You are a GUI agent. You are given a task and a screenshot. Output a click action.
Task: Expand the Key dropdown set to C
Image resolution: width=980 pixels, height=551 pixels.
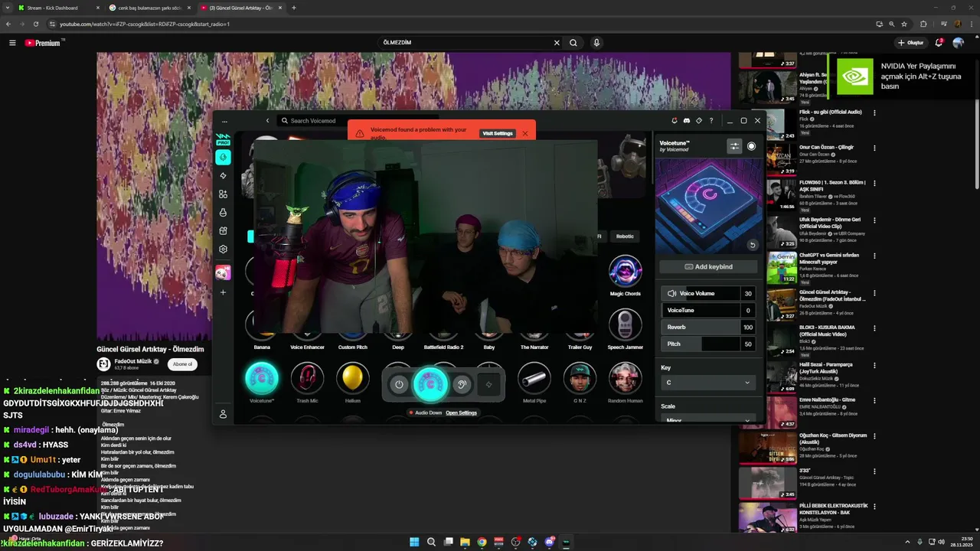(709, 383)
